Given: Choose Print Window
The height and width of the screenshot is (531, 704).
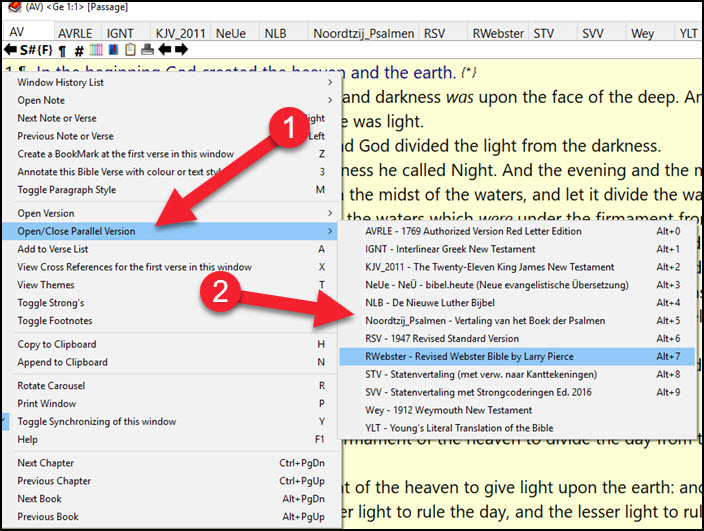Looking at the screenshot, I should (171, 404).
